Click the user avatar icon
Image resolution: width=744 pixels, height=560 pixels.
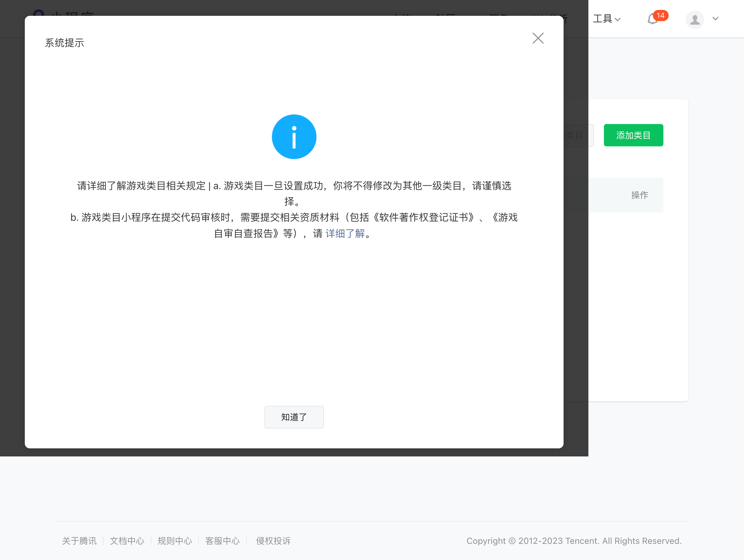coord(695,20)
